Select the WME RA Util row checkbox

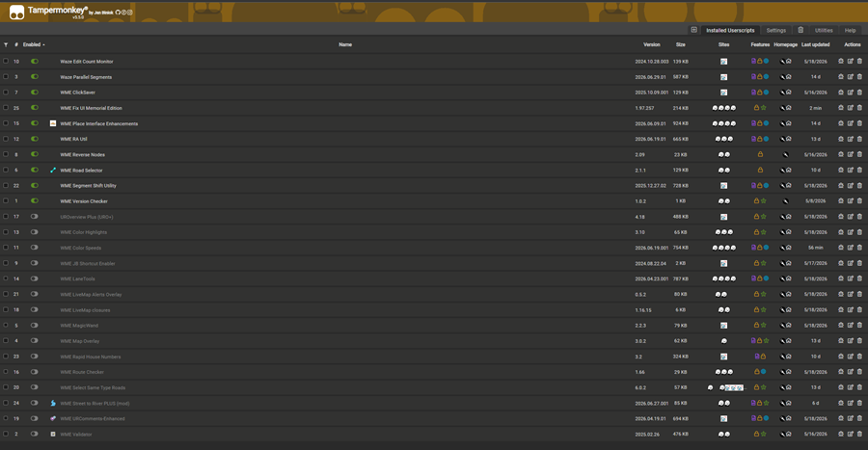[6, 139]
